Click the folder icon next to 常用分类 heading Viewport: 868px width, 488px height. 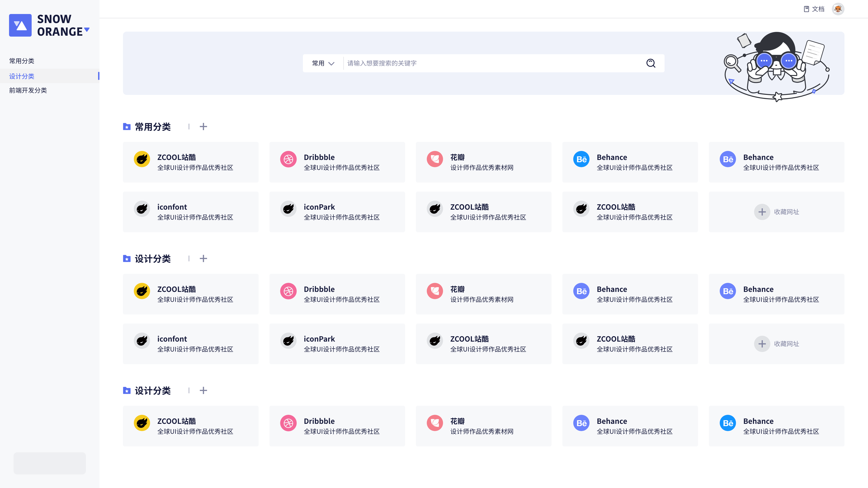pos(127,127)
